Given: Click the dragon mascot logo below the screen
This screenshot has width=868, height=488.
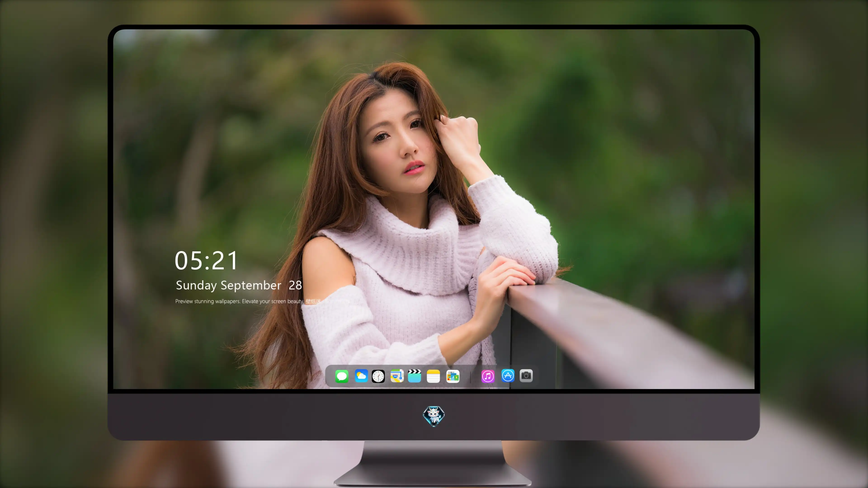Looking at the screenshot, I should pyautogui.click(x=434, y=416).
